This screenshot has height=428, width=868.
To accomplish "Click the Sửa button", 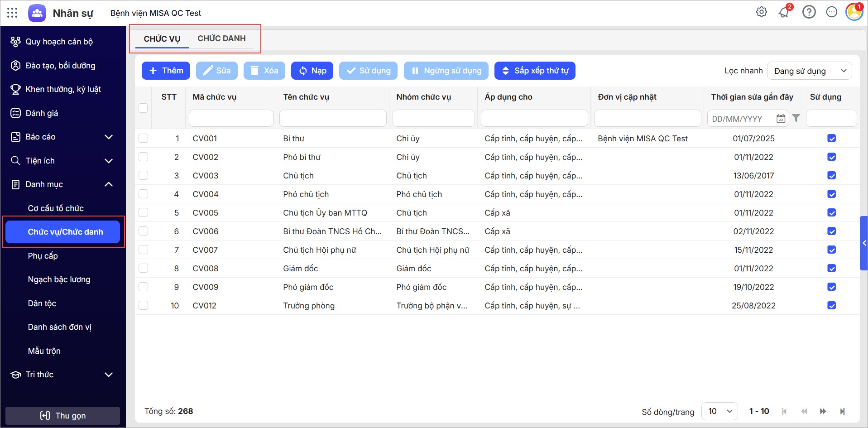I will click(216, 71).
